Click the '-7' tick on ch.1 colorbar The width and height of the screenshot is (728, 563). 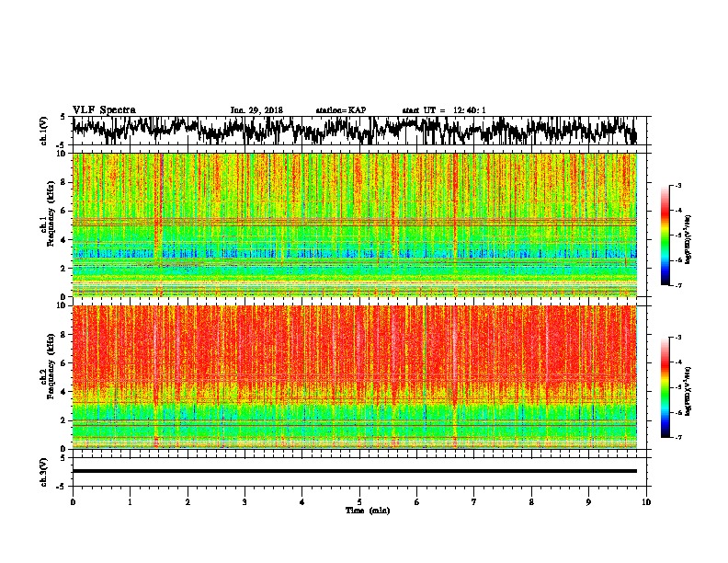click(x=677, y=285)
